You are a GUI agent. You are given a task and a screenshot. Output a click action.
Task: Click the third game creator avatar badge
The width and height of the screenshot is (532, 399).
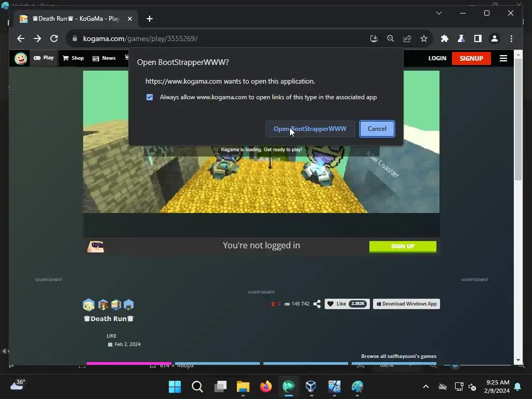116,304
